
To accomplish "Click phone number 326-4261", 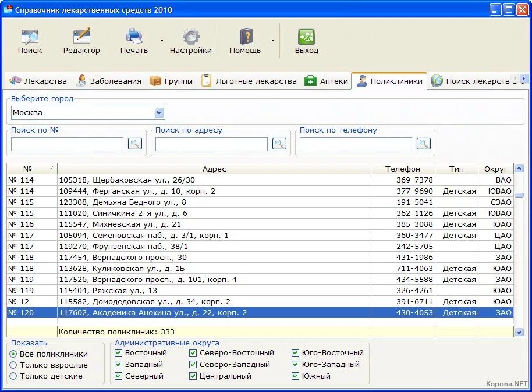I will [414, 291].
